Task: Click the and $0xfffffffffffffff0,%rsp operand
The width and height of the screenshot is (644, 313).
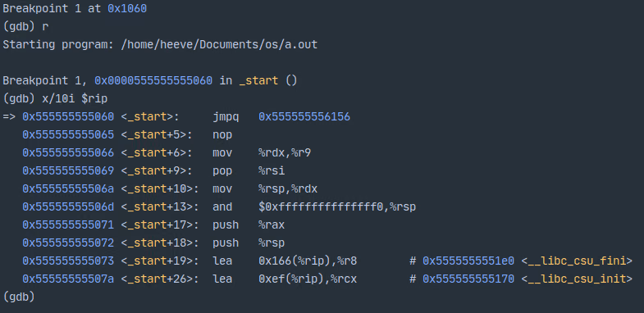Action: [x=337, y=207]
